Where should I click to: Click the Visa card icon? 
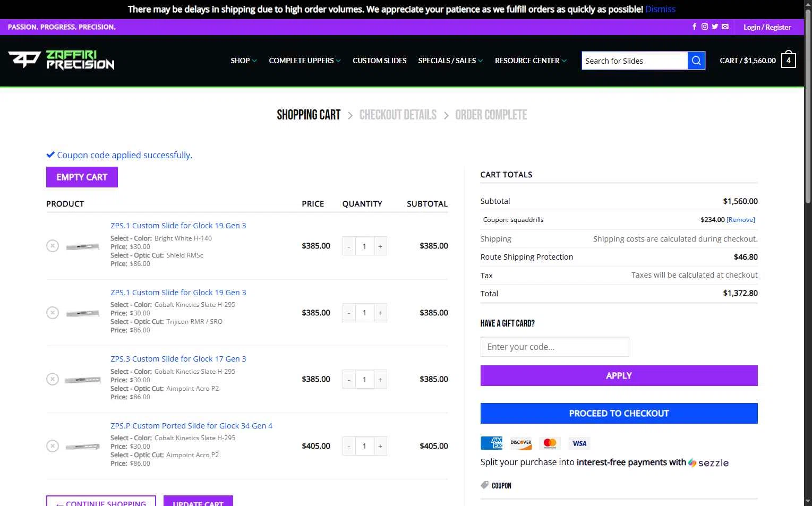(579, 443)
